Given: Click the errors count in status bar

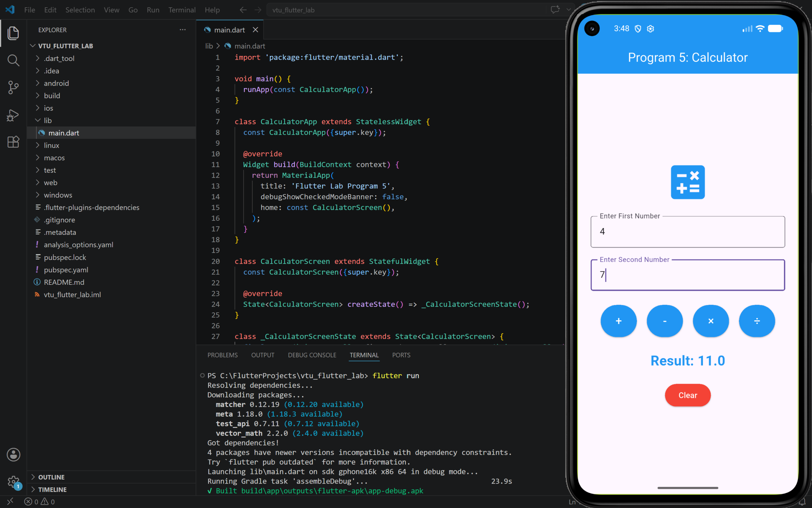Looking at the screenshot, I should pyautogui.click(x=31, y=502).
